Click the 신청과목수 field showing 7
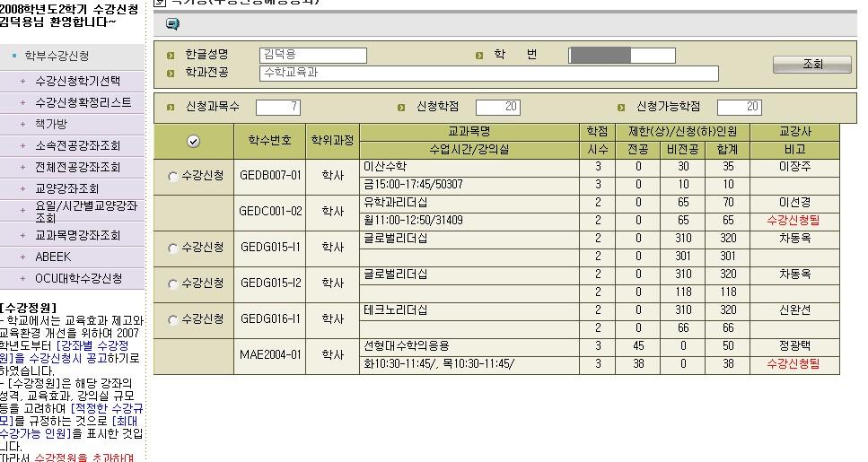868x462 pixels. [278, 108]
